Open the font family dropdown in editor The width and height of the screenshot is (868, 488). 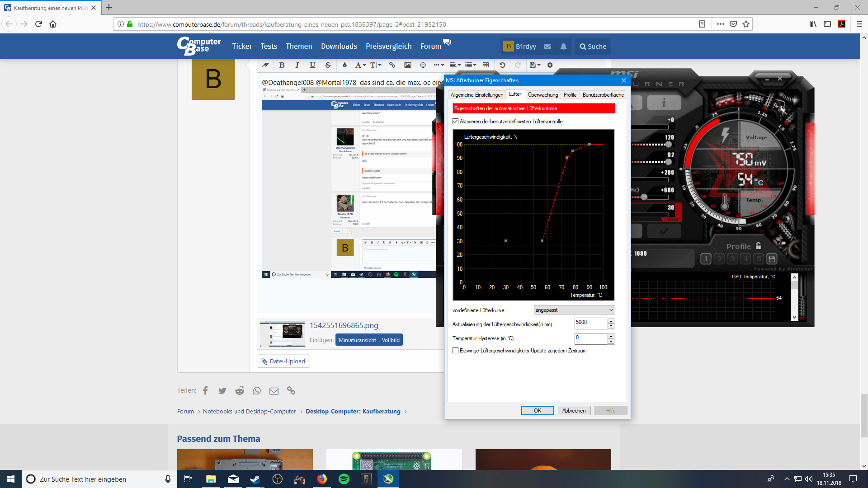tap(360, 65)
